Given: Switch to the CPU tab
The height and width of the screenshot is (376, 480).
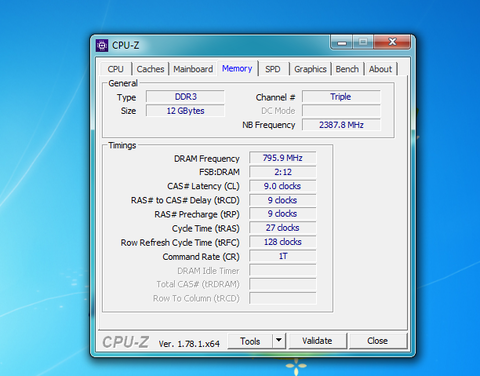Looking at the screenshot, I should tap(116, 69).
